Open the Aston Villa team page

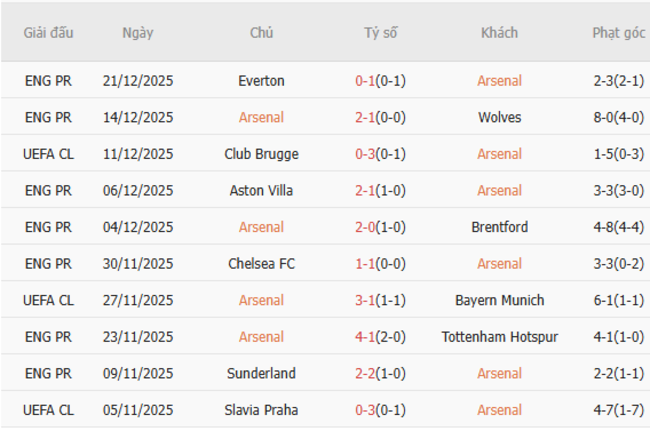coord(262,190)
